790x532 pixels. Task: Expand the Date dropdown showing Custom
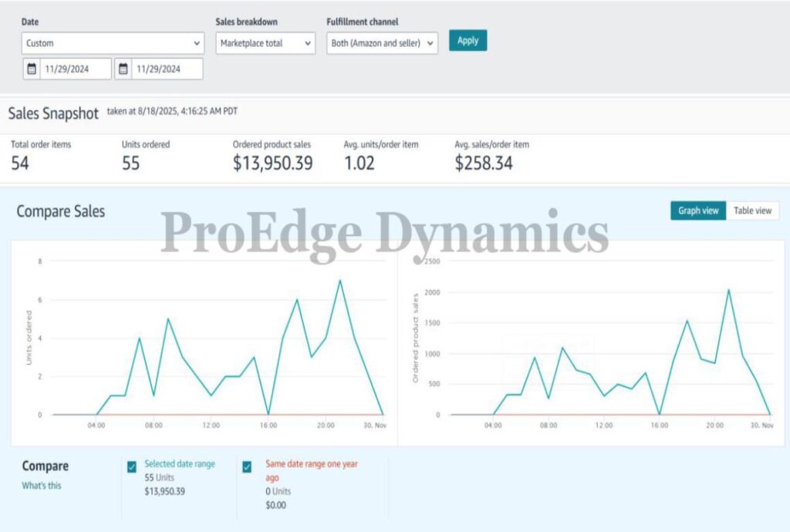click(113, 43)
